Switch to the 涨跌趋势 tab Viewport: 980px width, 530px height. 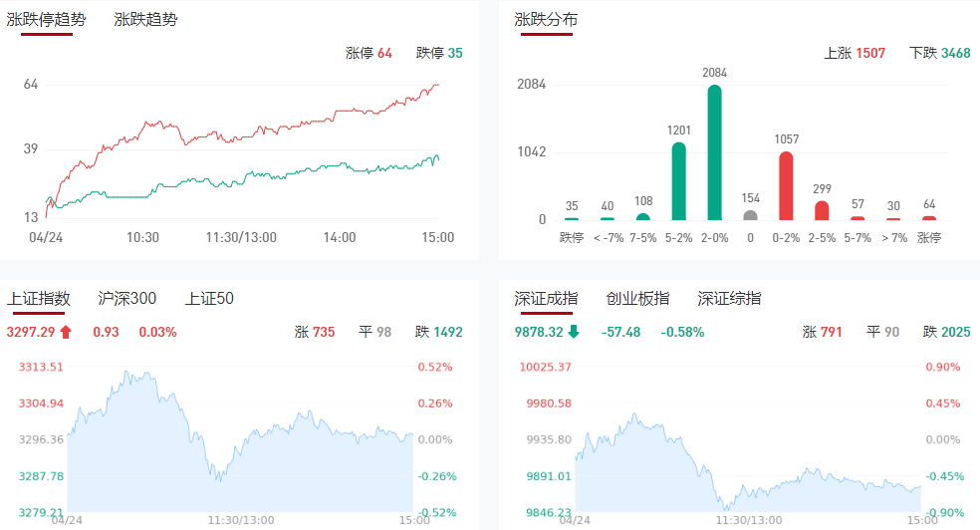[x=145, y=19]
